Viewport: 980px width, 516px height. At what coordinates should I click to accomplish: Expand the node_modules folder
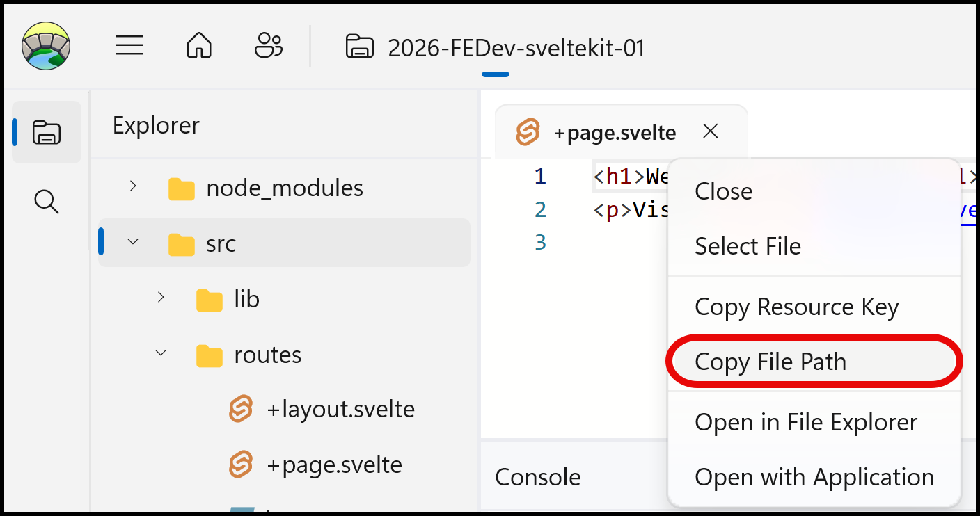coord(133,186)
